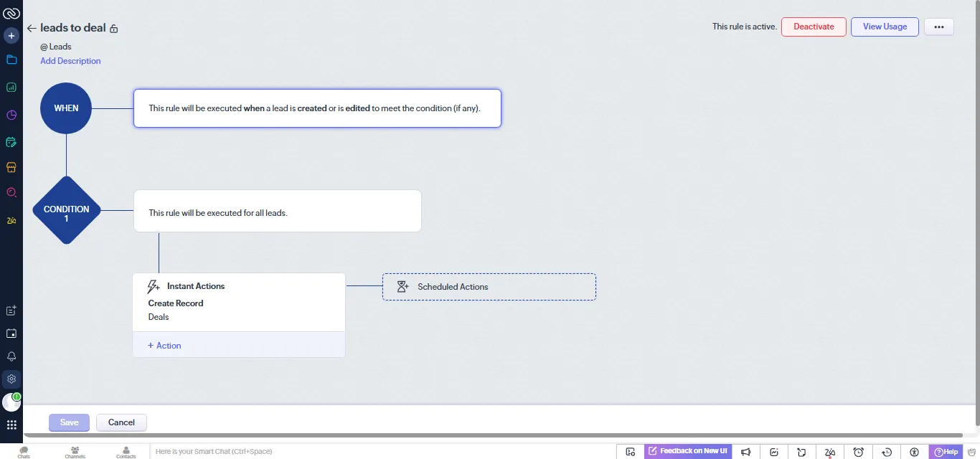Image resolution: width=980 pixels, height=459 pixels.
Task: Open the Chats tab in bottom bar
Action: click(24, 452)
